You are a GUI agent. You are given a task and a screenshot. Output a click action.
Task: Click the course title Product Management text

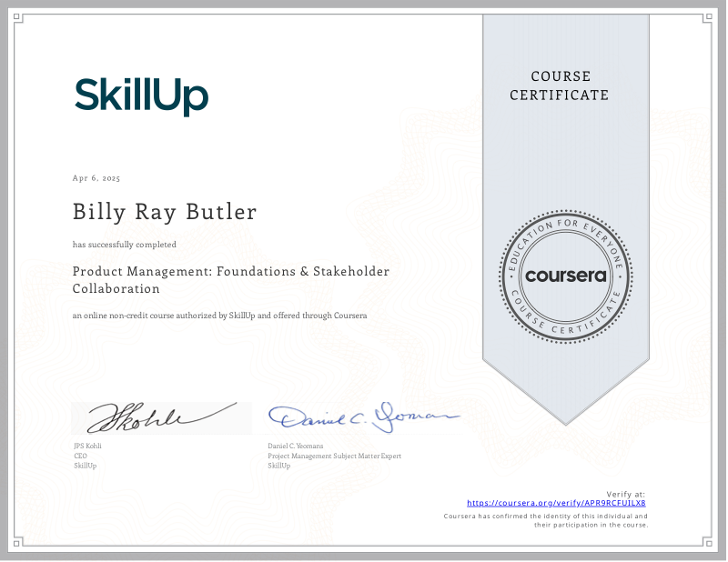tap(231, 271)
